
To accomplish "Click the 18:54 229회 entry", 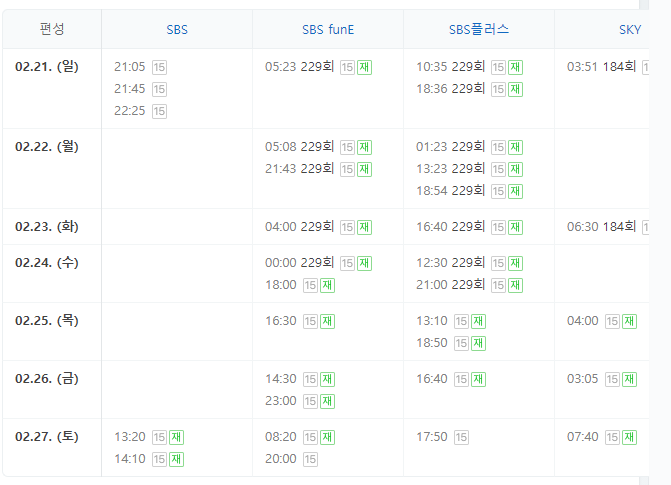I will (450, 191).
